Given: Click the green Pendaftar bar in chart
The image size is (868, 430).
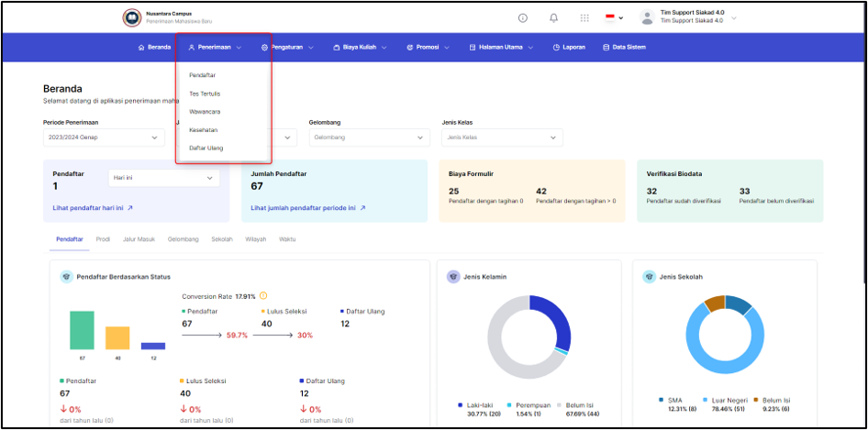Looking at the screenshot, I should click(x=82, y=330).
